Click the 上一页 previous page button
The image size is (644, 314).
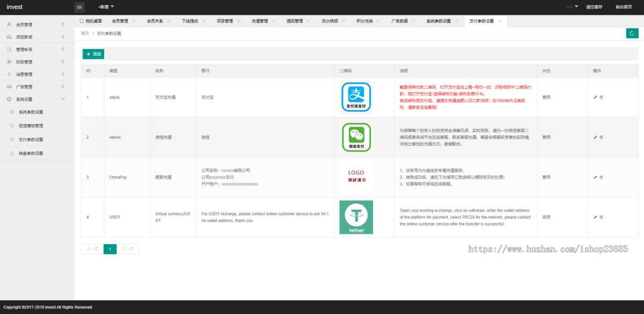tap(92, 249)
